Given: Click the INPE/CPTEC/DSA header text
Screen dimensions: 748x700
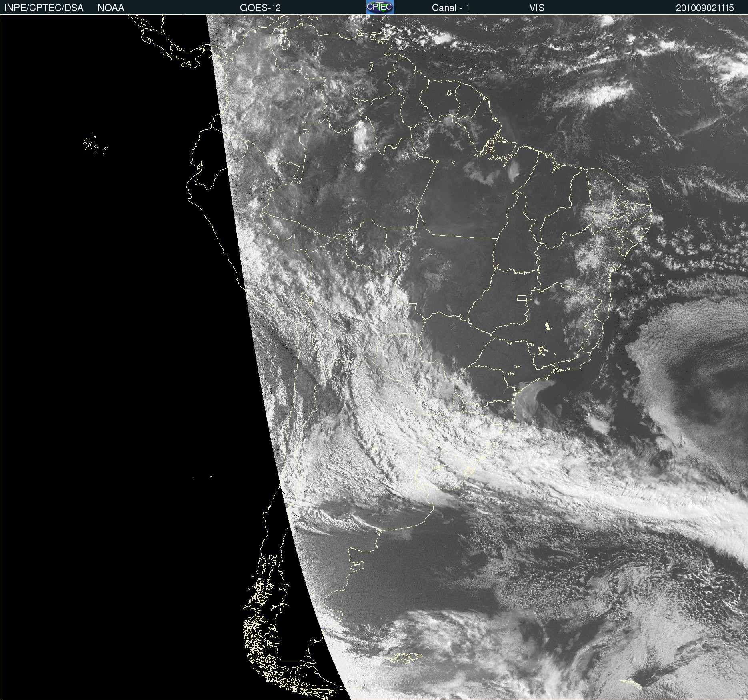Looking at the screenshot, I should point(44,8).
